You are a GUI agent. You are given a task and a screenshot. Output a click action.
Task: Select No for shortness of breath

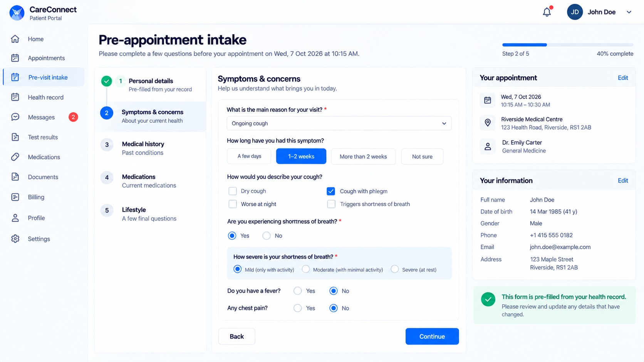[x=267, y=236]
